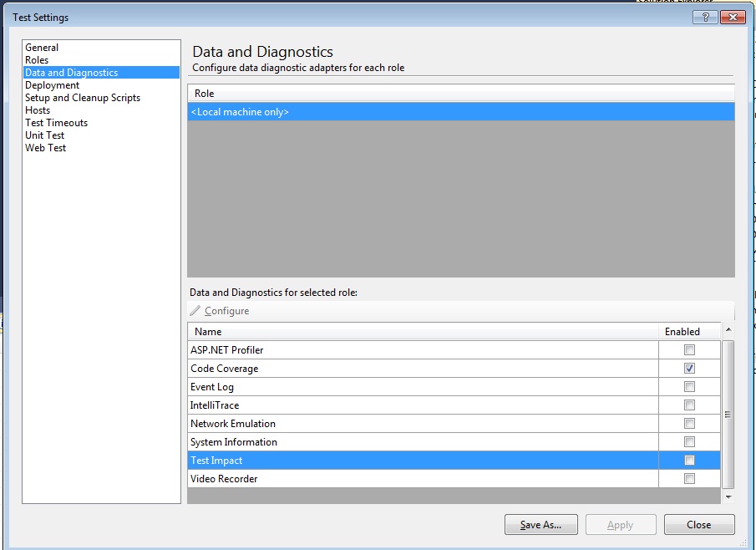Disable the Code Coverage adapter
The height and width of the screenshot is (550, 756).
click(688, 368)
